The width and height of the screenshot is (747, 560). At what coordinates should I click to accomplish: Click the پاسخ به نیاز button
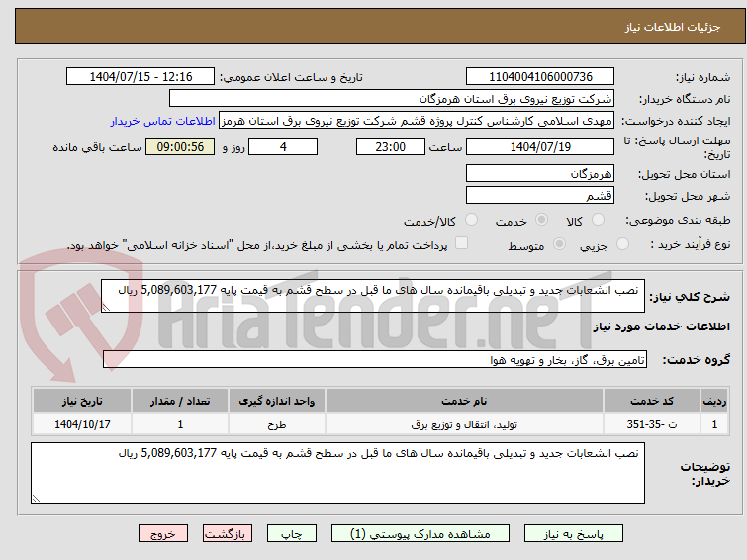574,534
